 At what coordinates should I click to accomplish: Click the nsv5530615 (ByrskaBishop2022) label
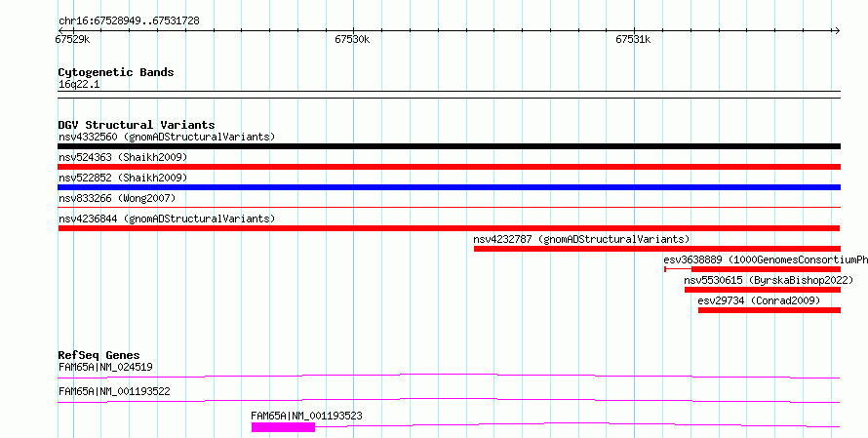(769, 281)
